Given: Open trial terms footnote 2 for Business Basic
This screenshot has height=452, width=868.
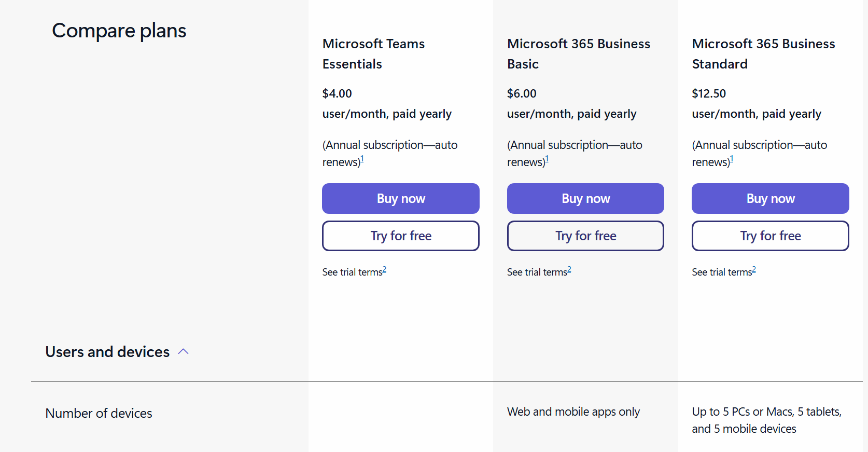Looking at the screenshot, I should [569, 270].
